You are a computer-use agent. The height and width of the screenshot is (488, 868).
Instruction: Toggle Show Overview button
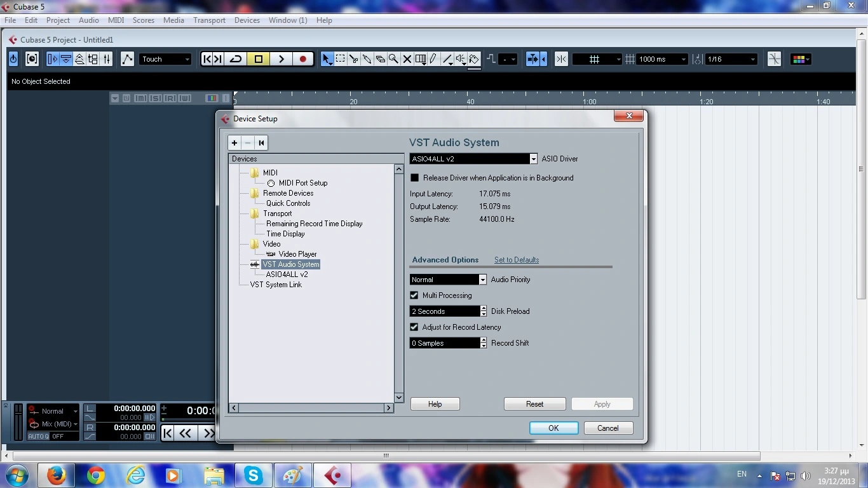tap(79, 59)
